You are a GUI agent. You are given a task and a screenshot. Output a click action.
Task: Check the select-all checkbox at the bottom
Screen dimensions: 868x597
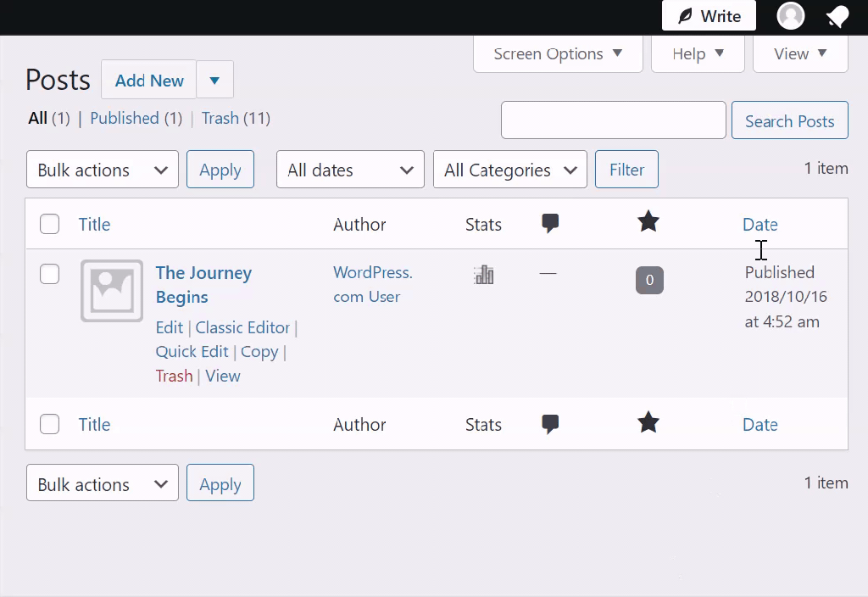(49, 424)
